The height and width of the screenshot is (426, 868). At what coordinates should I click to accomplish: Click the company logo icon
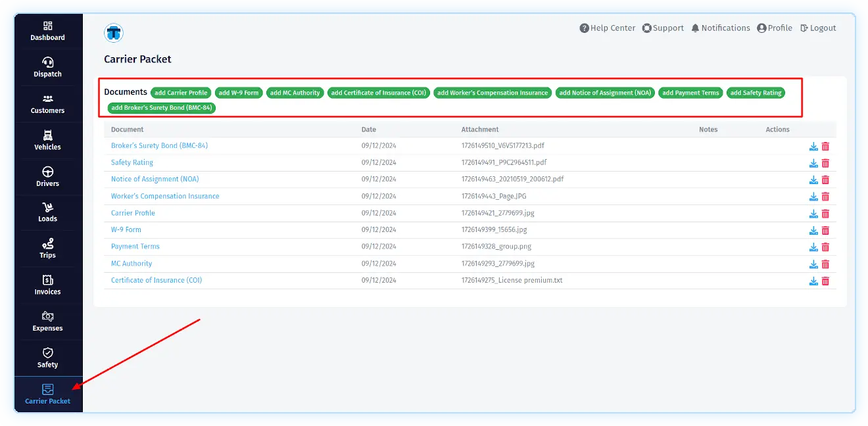114,32
